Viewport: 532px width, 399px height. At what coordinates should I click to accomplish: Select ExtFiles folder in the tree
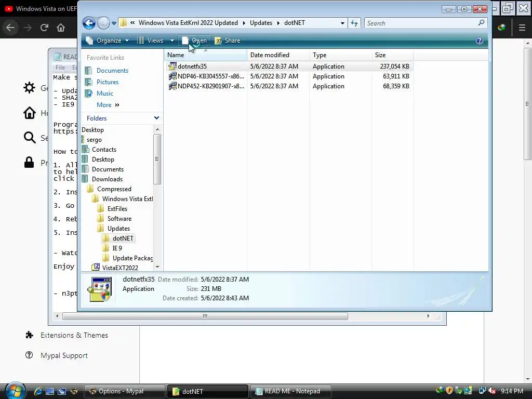pyautogui.click(x=117, y=209)
